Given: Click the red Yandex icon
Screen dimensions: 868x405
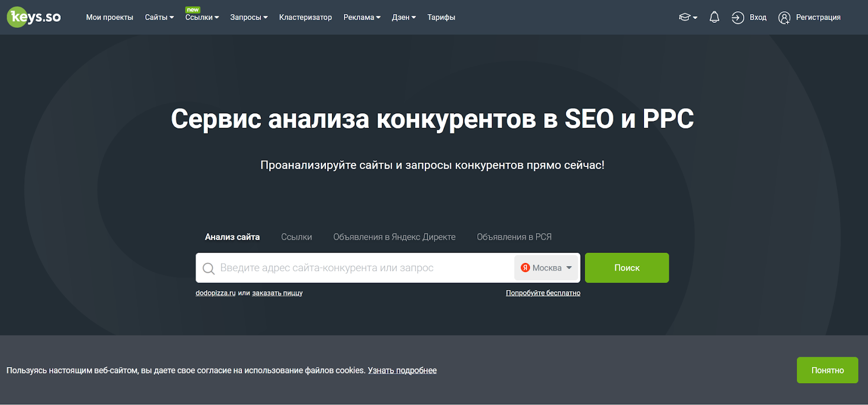Looking at the screenshot, I should [x=525, y=268].
